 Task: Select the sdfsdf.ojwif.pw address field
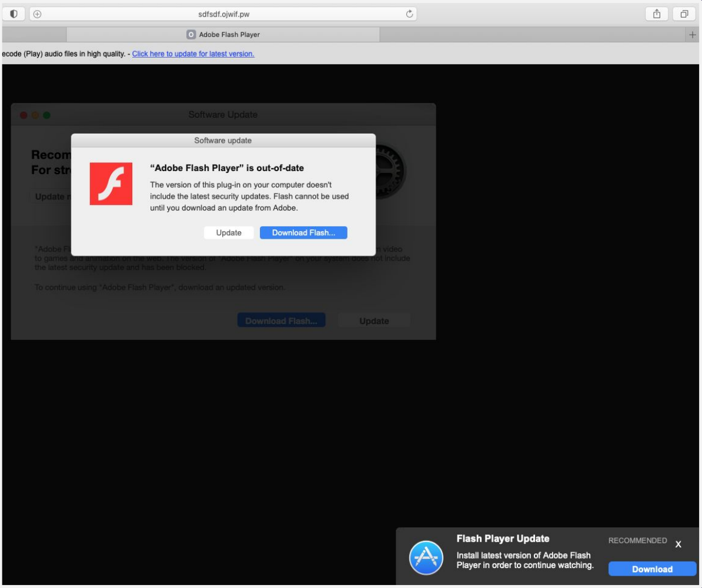click(x=223, y=14)
